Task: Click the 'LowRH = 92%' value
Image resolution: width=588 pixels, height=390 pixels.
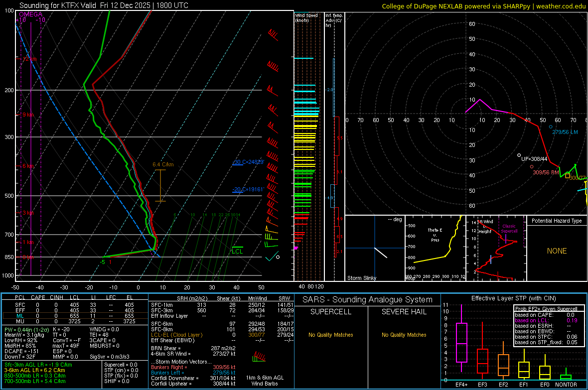Action: coord(21,340)
